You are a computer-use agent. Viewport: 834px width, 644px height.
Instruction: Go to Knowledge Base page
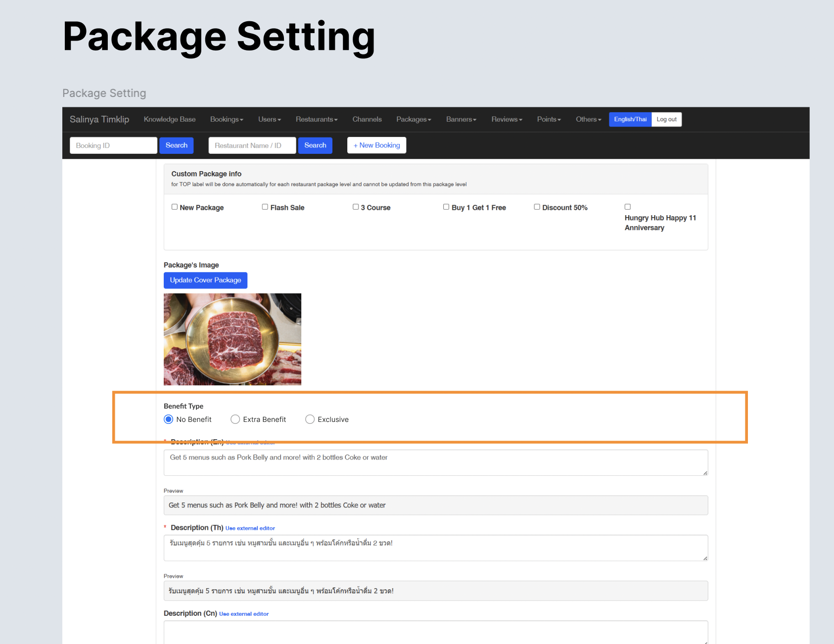170,119
